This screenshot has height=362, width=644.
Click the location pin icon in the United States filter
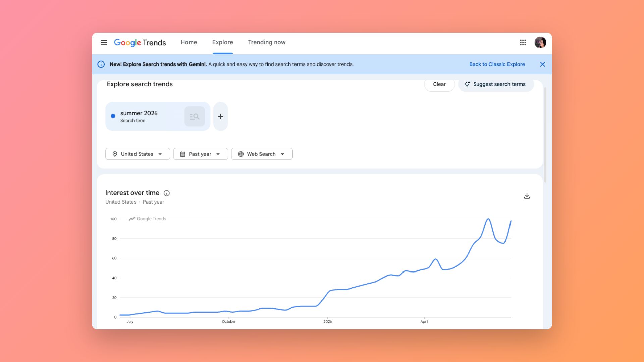coord(115,154)
